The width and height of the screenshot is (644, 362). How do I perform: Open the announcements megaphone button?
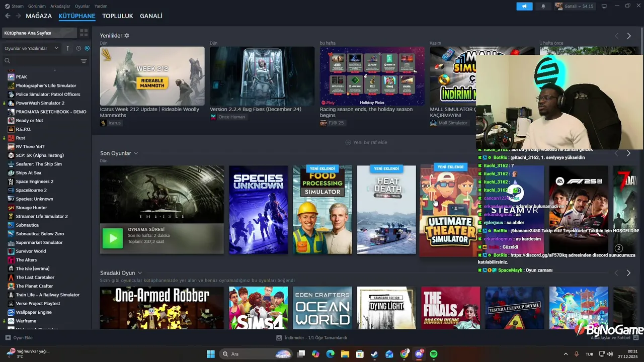[524, 6]
